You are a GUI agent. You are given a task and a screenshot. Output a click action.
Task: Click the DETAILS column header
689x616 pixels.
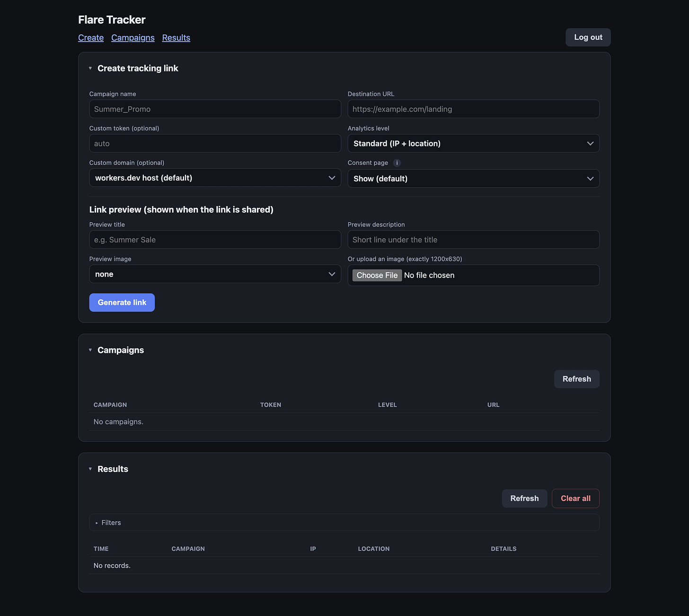pos(503,549)
